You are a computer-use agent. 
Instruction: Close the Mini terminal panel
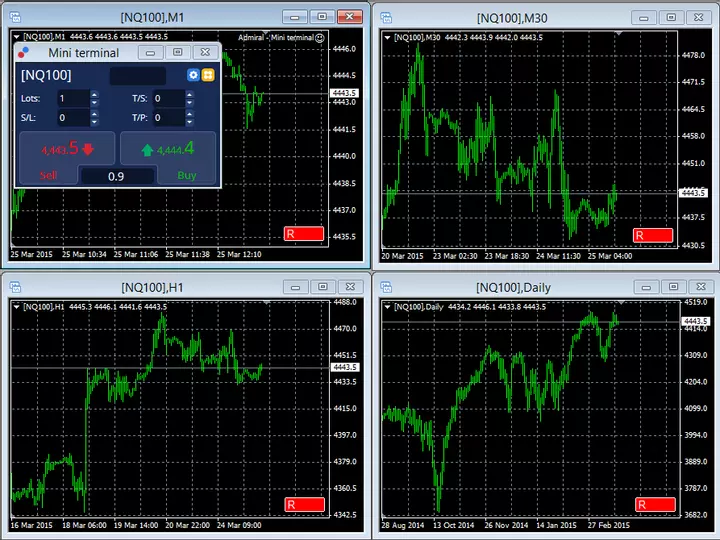pyautogui.click(x=205, y=52)
